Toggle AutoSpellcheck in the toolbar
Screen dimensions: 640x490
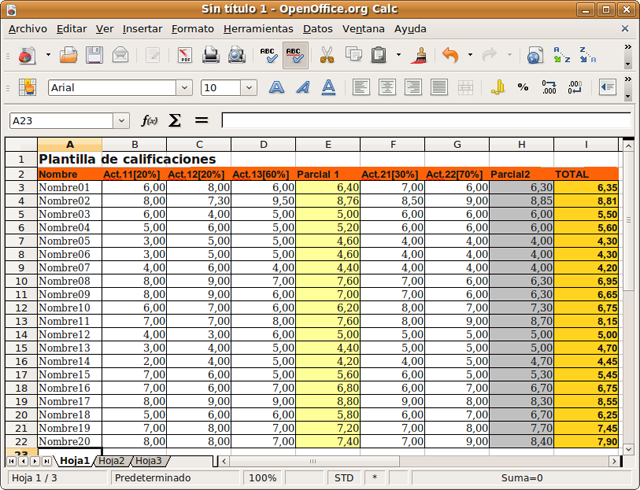294,56
